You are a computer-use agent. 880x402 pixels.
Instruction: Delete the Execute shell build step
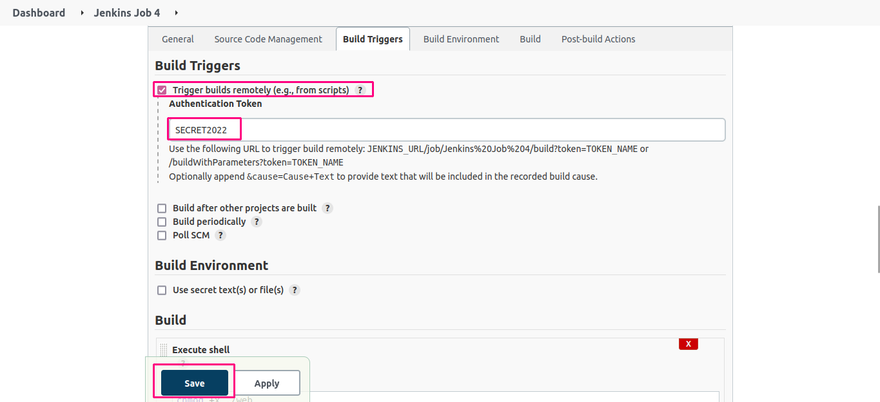[x=688, y=344]
